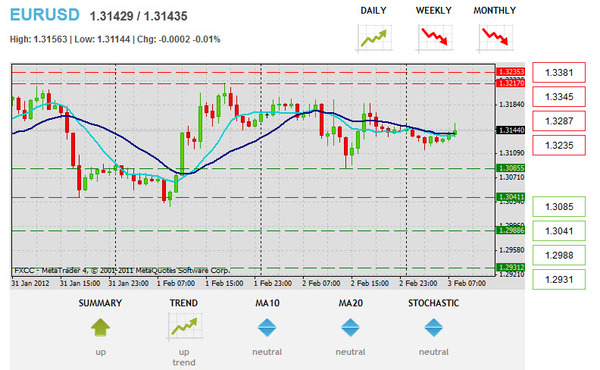This screenshot has width=600, height=370.
Task: Click the 2 Feb 15:00 time axis label
Action: point(370,283)
